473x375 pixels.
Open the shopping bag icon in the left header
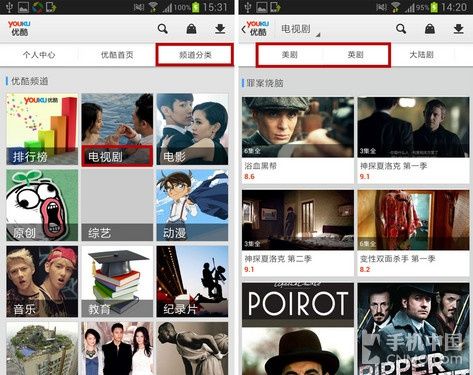click(191, 29)
